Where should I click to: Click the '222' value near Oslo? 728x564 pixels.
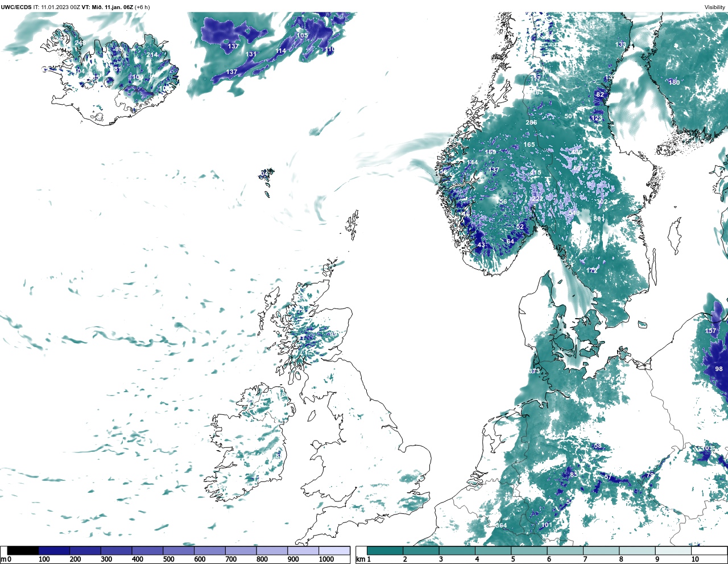(537, 199)
